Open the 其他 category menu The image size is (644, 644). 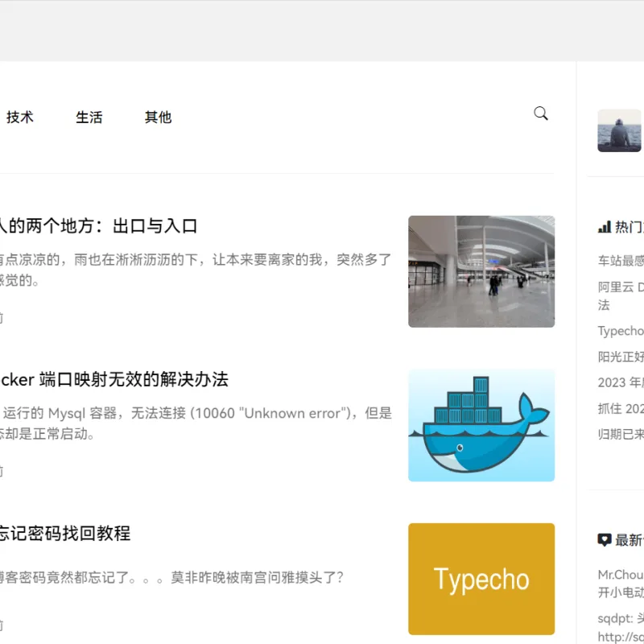point(158,117)
